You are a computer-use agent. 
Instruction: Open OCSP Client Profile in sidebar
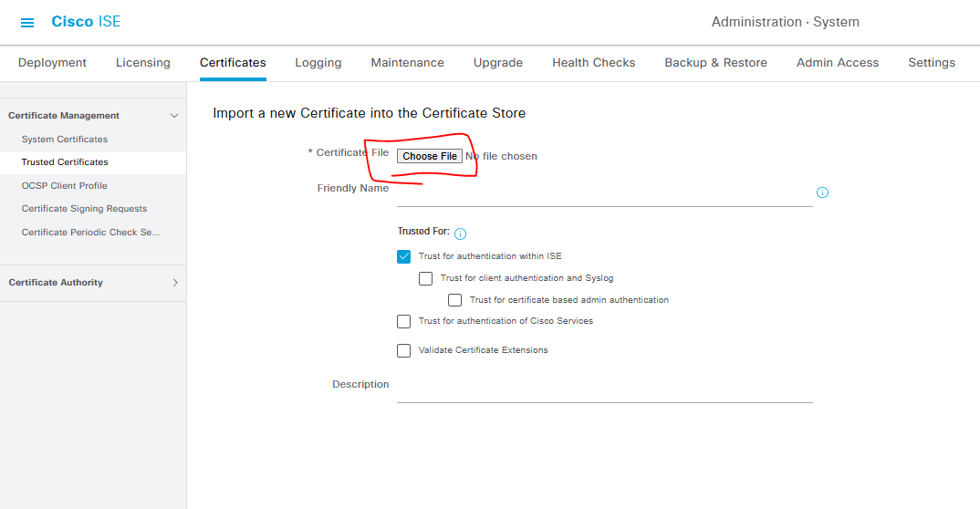click(65, 185)
